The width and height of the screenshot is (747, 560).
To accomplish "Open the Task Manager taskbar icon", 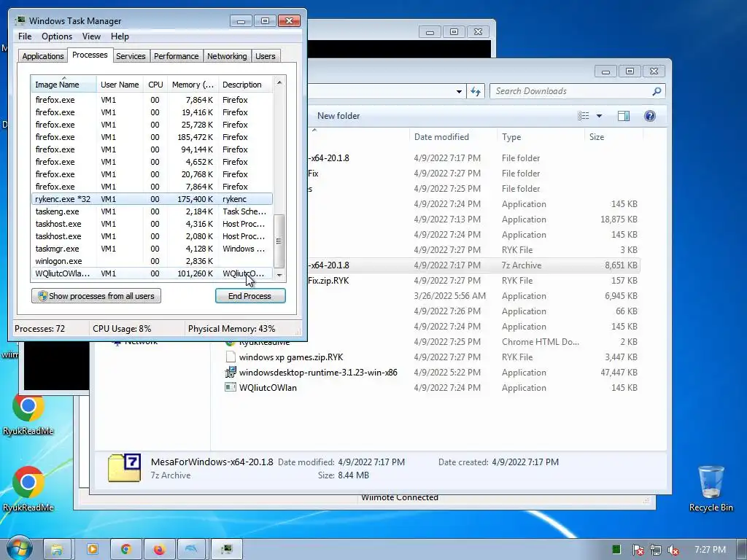I will pyautogui.click(x=226, y=550).
